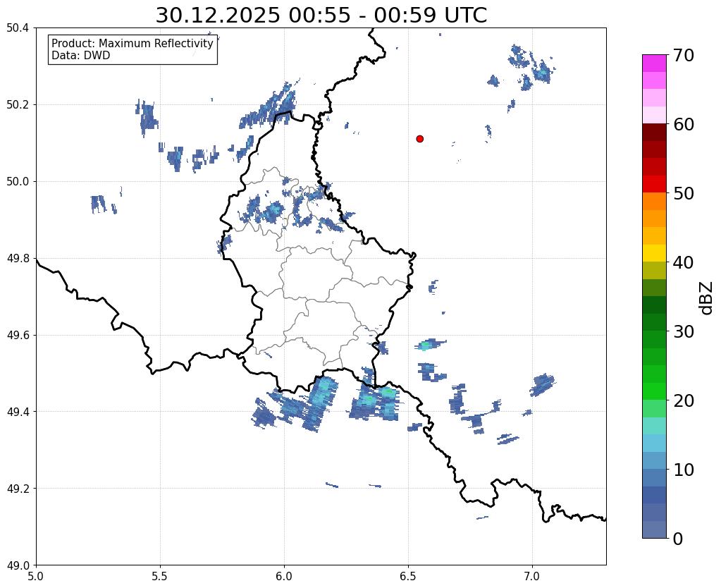Pick the palest pink colorbar segment just above 60
The width and height of the screenshot is (721, 588).
pyautogui.click(x=654, y=115)
